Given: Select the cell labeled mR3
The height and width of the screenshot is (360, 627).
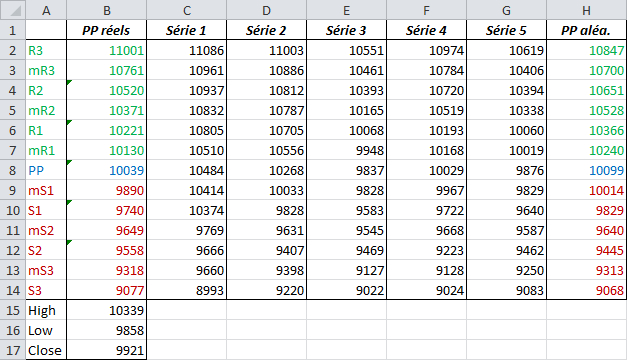Looking at the screenshot, I should pos(46,70).
